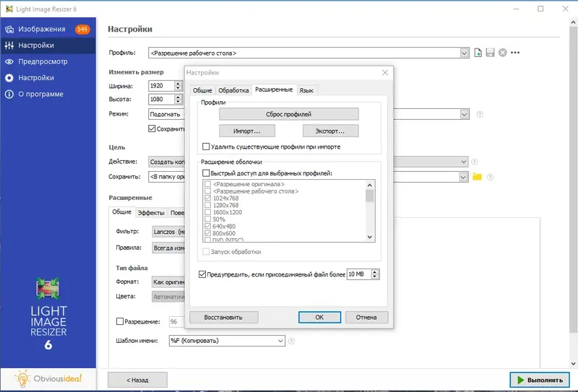Open the Шаблон имени dropdown
Image resolution: width=578 pixels, height=392 pixels.
(280, 341)
